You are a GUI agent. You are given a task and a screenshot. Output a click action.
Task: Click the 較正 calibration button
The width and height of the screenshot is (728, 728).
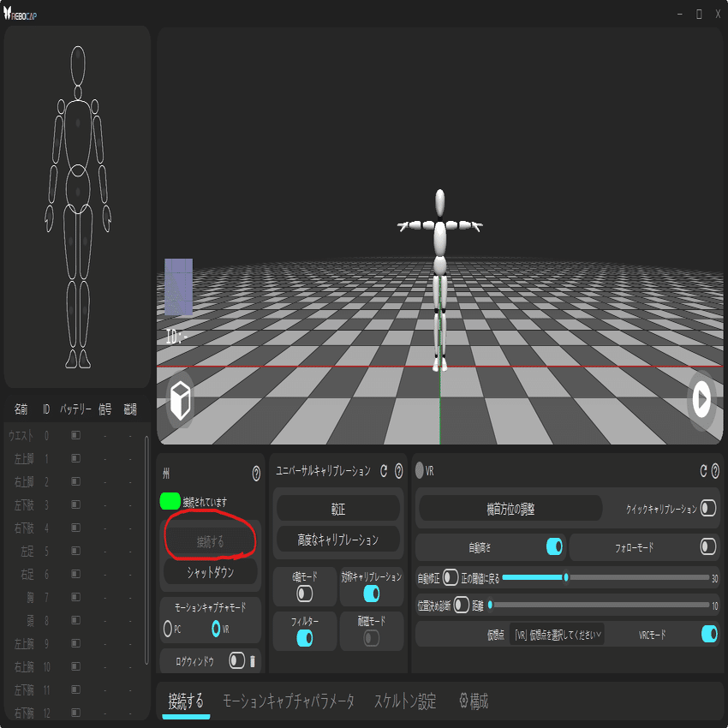(338, 509)
